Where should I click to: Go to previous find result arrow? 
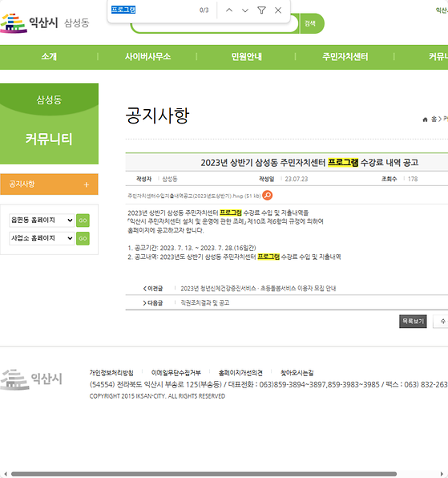click(229, 10)
